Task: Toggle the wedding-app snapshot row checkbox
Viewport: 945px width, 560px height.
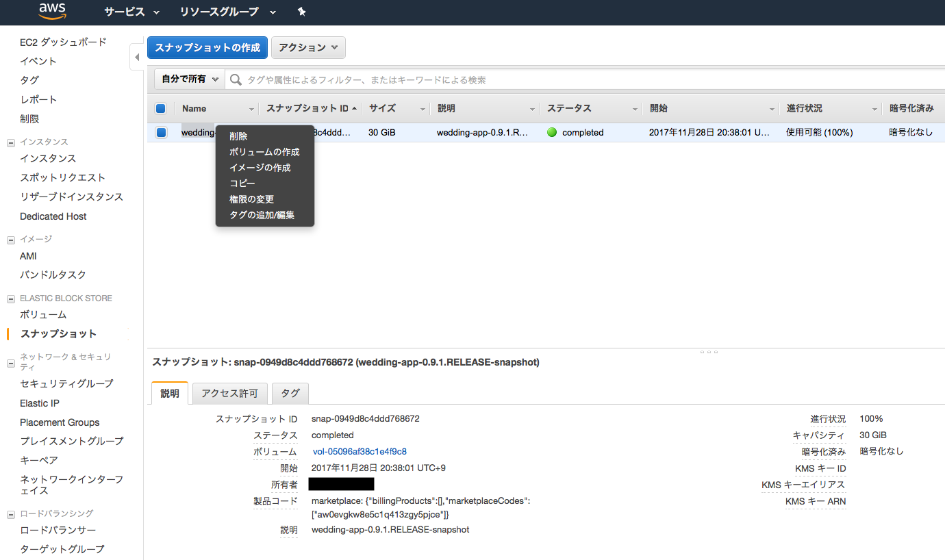Action: tap(161, 132)
